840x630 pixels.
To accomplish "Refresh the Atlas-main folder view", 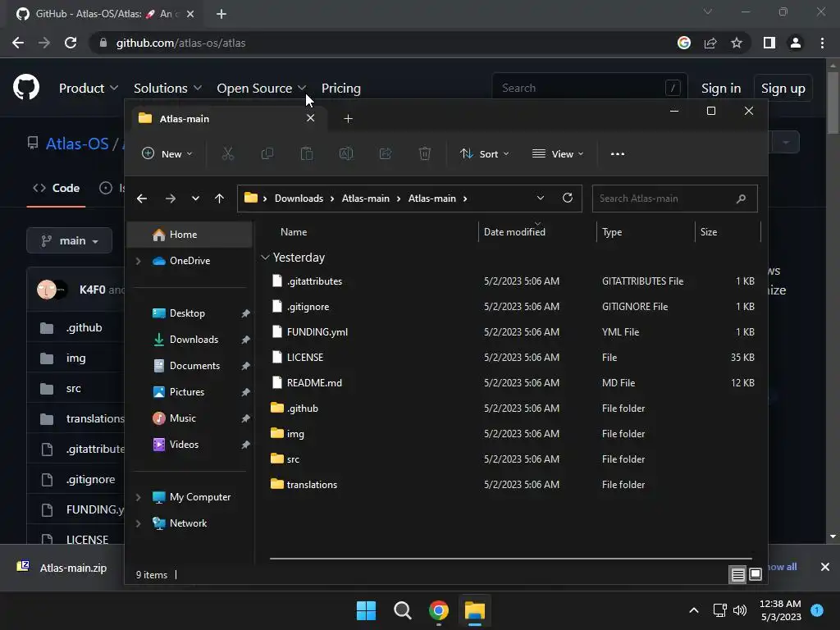I will pos(568,198).
